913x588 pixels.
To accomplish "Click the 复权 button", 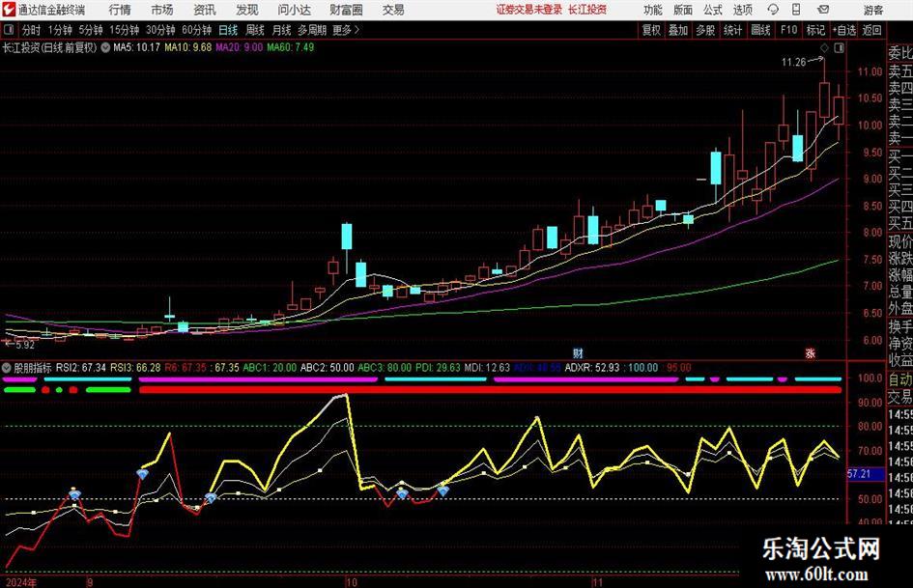I will click(651, 30).
